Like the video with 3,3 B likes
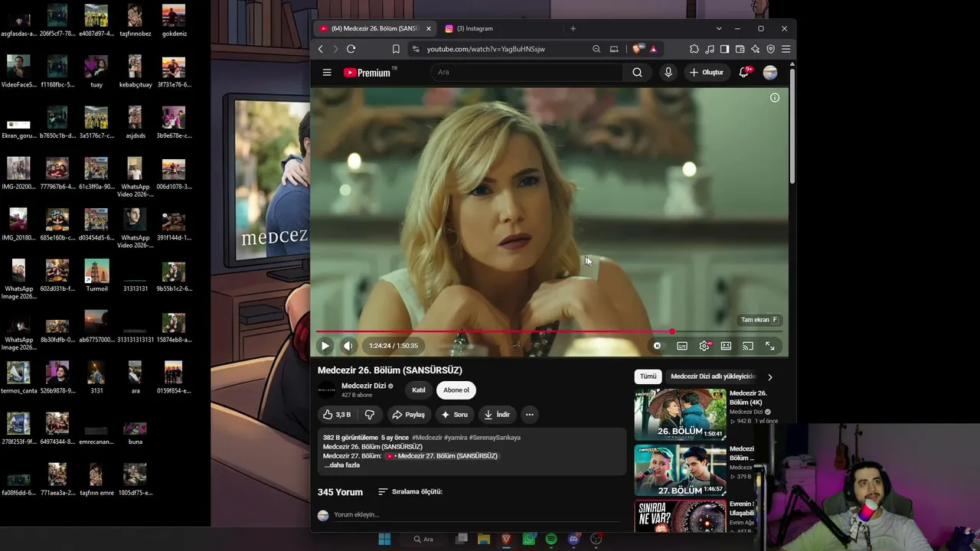Viewport: 980px width, 551px height. pyautogui.click(x=337, y=415)
